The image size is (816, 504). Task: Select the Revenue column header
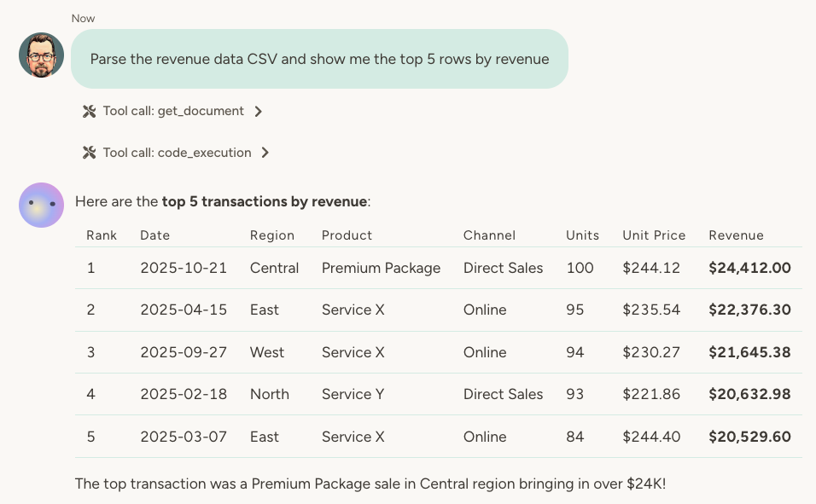tap(736, 235)
